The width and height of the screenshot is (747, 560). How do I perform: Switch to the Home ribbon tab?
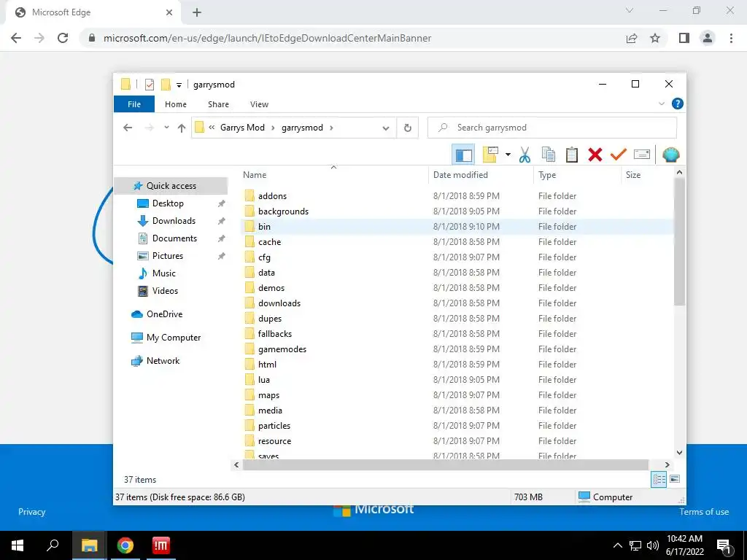(176, 104)
